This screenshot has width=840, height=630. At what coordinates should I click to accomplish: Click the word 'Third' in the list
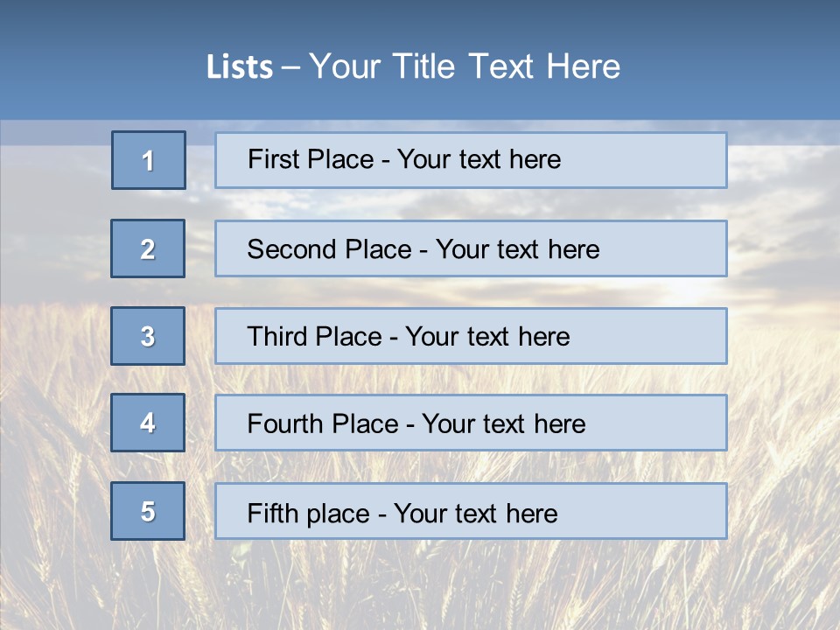point(277,337)
